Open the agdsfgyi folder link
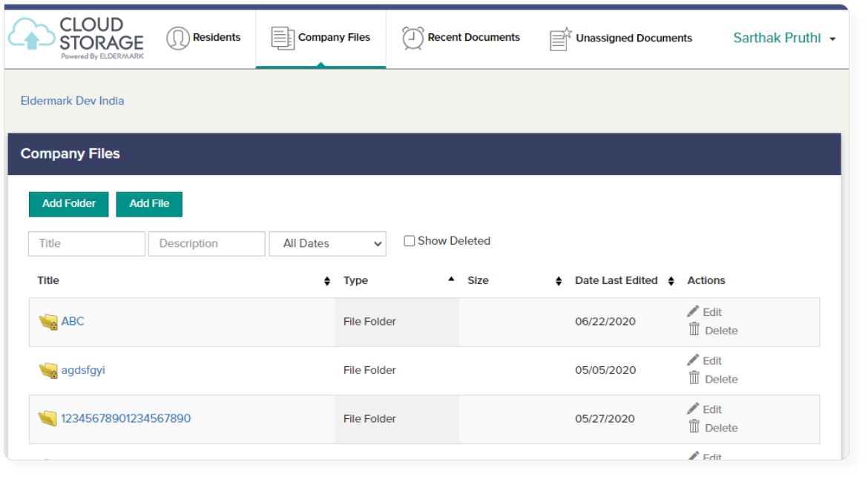Image resolution: width=868 pixels, height=479 pixels. (83, 370)
